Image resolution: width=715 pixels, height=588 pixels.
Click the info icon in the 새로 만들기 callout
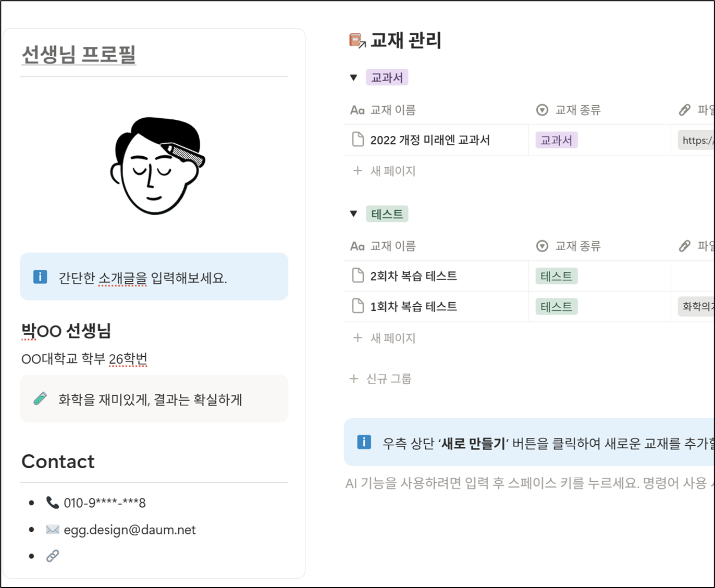[364, 442]
